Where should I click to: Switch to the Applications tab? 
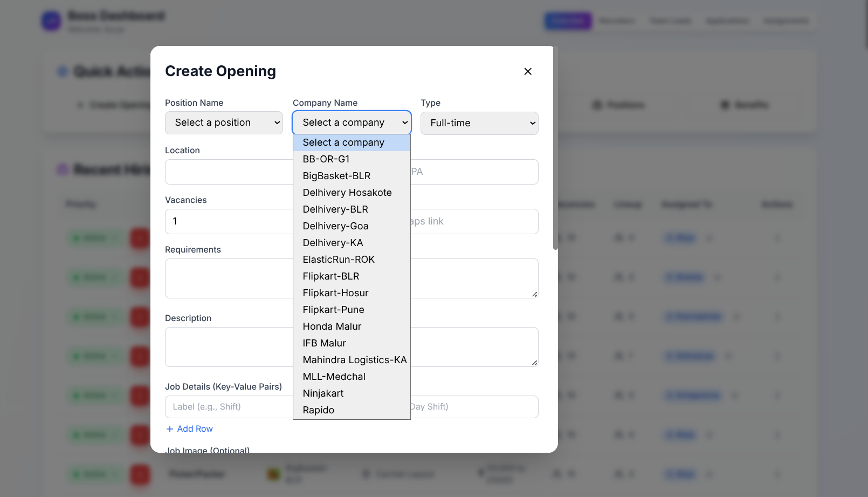(x=727, y=21)
